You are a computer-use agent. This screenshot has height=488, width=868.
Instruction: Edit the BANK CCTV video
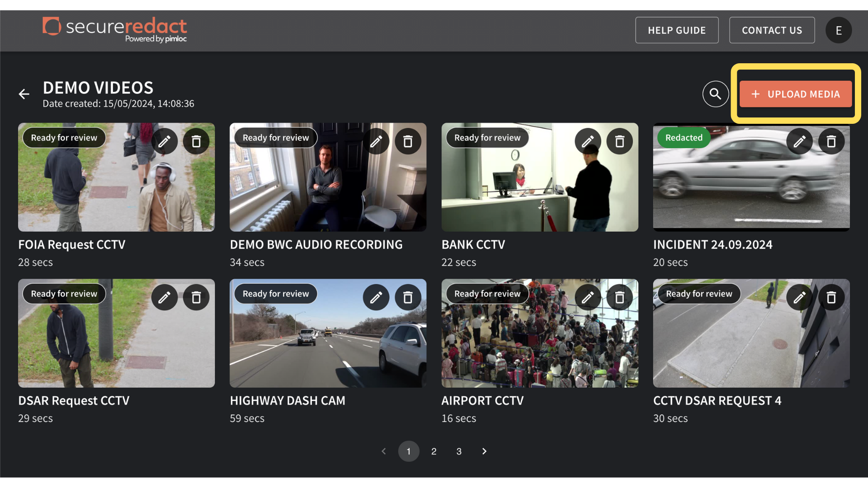(x=588, y=141)
